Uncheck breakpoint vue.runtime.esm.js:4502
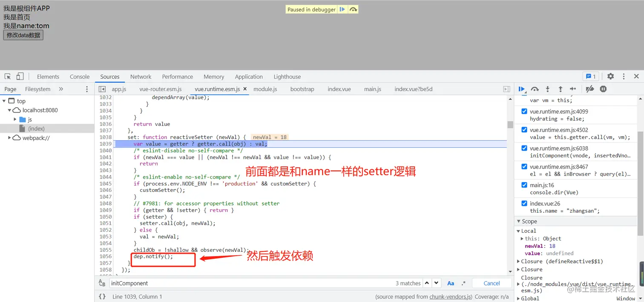 point(524,130)
